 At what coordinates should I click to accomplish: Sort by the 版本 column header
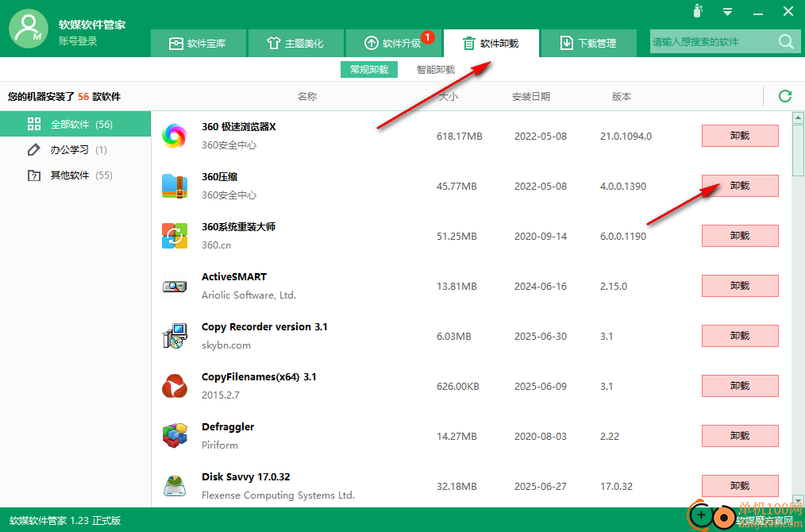(621, 97)
